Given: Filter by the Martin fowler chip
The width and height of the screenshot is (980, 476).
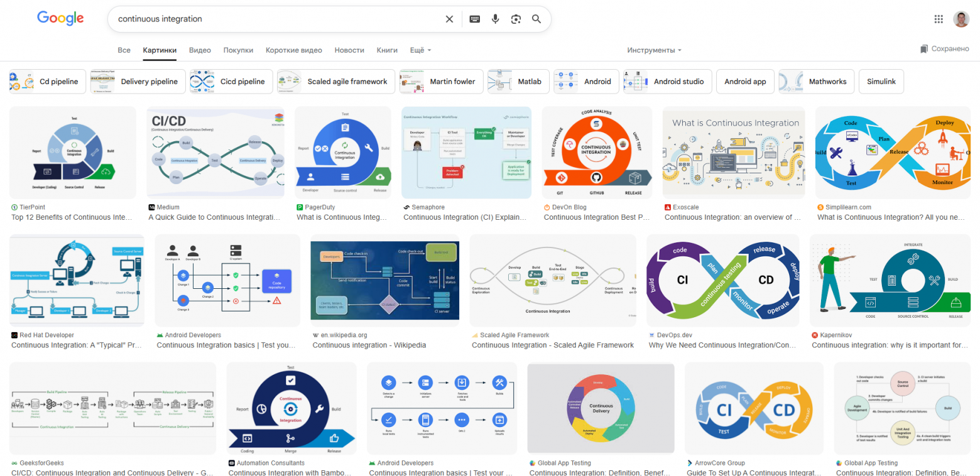Looking at the screenshot, I should point(442,82).
